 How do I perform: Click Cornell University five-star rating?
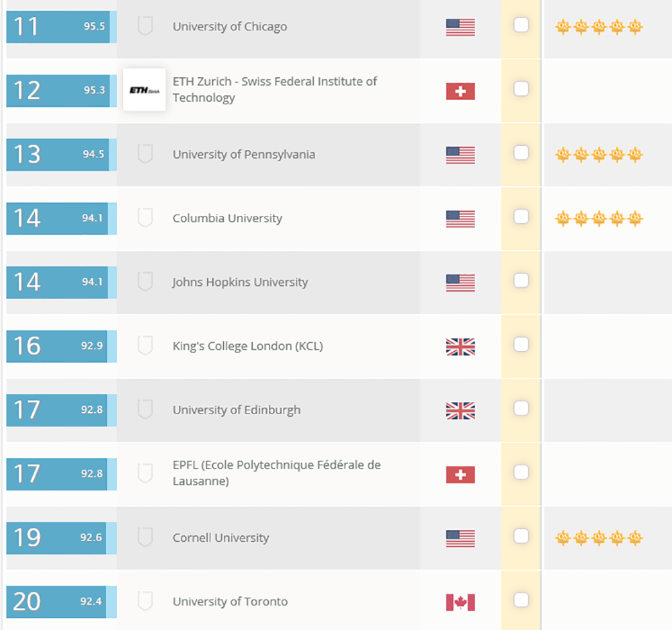coord(599,537)
